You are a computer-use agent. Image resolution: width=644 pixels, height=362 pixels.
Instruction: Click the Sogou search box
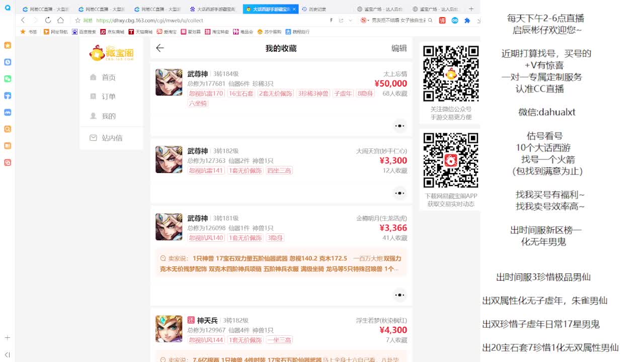tap(398, 21)
